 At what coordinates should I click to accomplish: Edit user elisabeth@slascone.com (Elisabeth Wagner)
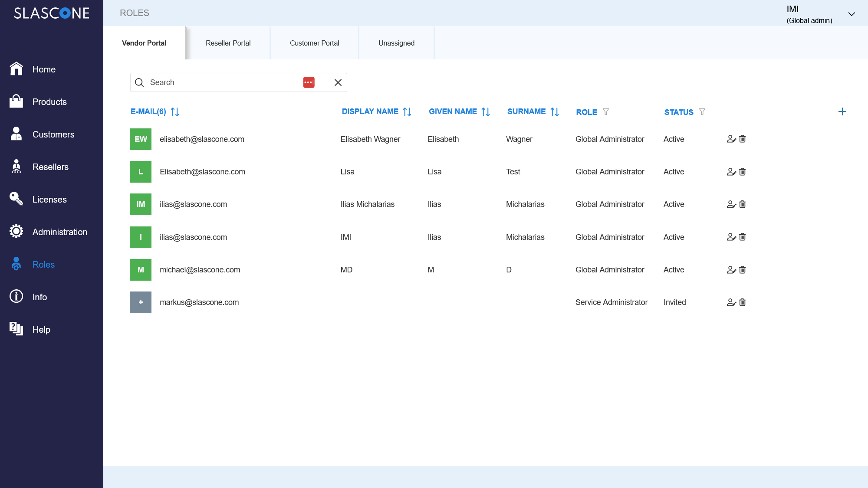731,139
